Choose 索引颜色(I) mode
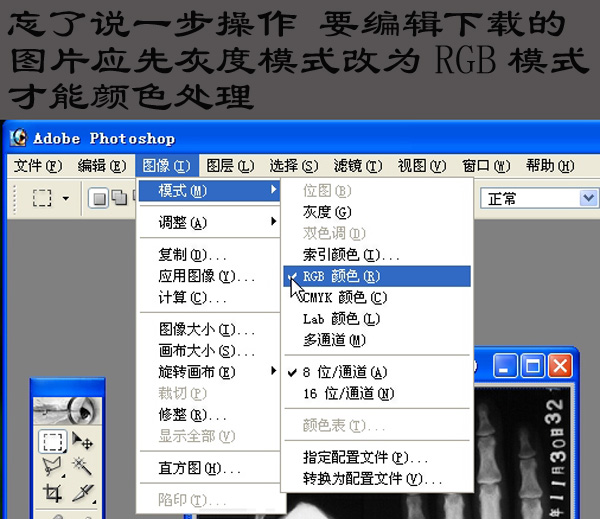 tap(377, 255)
